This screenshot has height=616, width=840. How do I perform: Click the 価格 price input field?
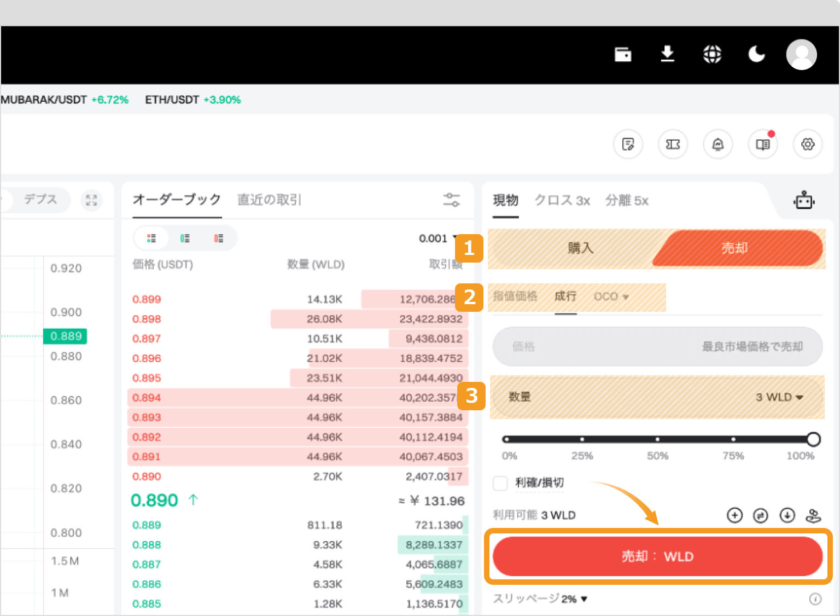[657, 347]
